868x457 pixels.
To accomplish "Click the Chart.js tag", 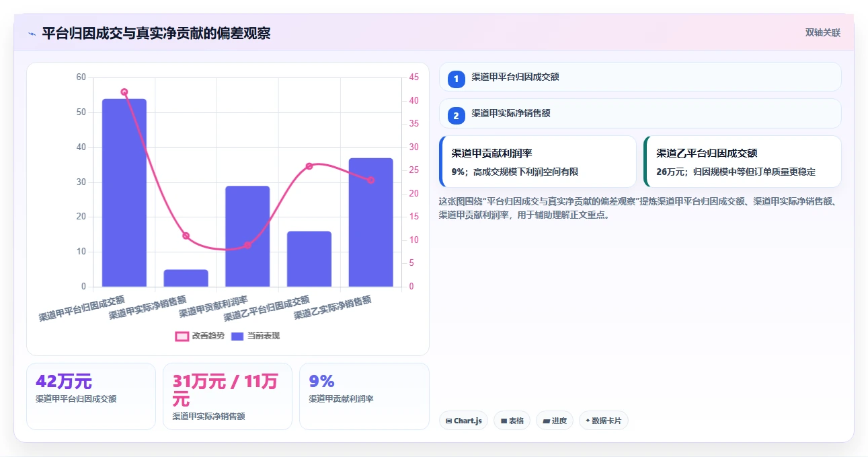I will pos(464,421).
